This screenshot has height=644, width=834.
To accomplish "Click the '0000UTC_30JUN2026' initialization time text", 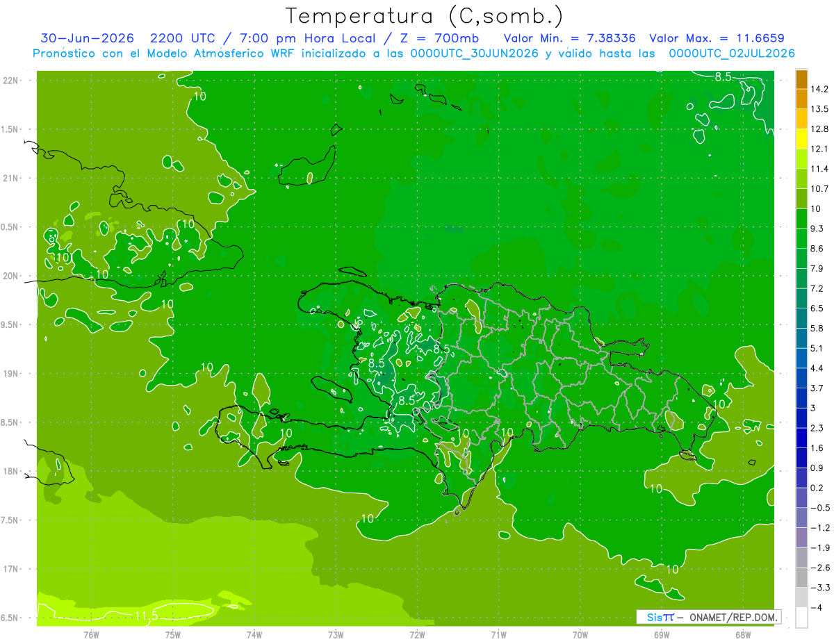I will [475, 53].
